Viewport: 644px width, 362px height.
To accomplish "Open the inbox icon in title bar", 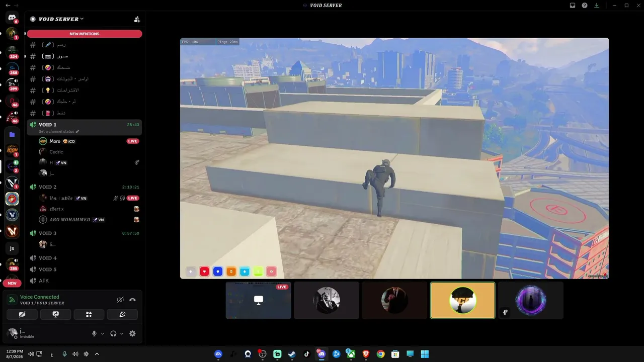I will pos(573,6).
